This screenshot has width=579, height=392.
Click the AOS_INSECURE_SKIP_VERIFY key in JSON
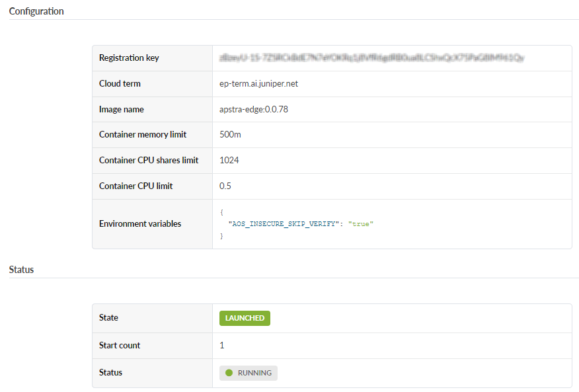pos(284,224)
